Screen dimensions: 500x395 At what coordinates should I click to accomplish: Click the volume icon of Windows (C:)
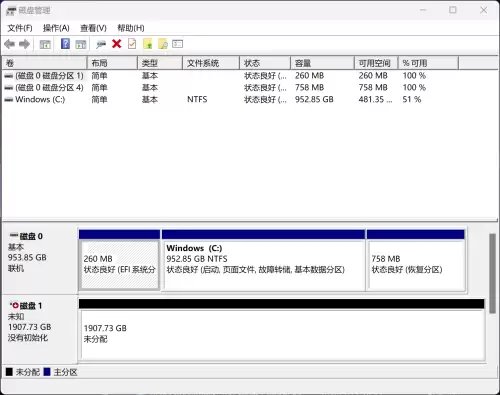coord(9,100)
